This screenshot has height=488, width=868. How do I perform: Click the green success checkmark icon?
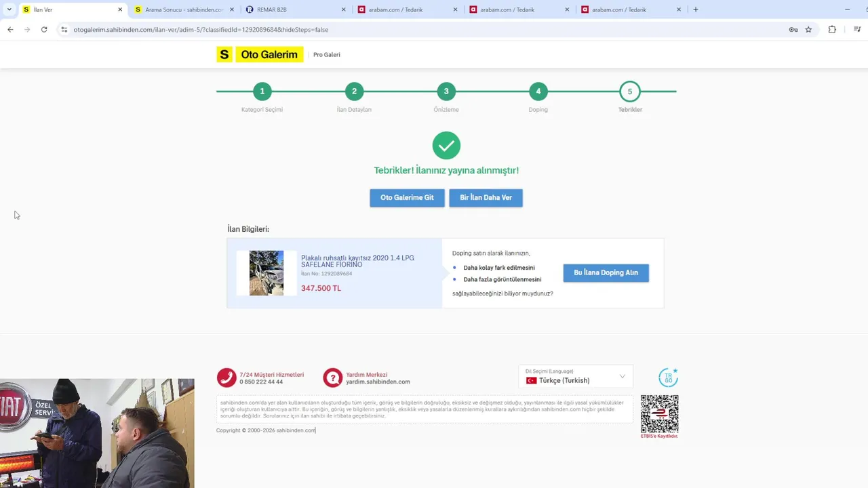pos(446,146)
